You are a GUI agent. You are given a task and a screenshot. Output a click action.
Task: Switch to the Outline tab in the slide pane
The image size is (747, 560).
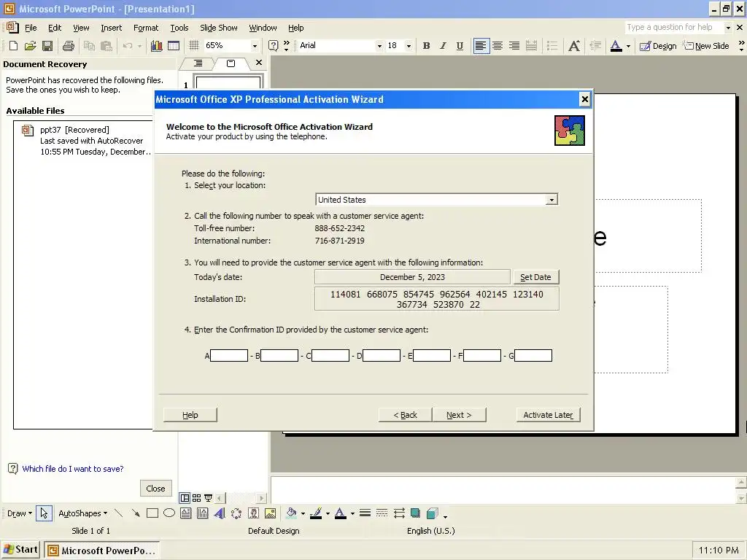click(198, 63)
